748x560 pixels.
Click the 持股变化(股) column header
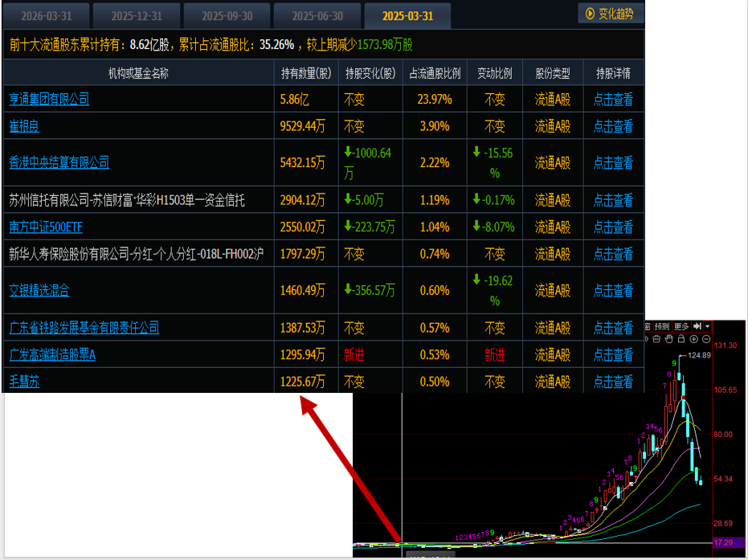(x=370, y=73)
